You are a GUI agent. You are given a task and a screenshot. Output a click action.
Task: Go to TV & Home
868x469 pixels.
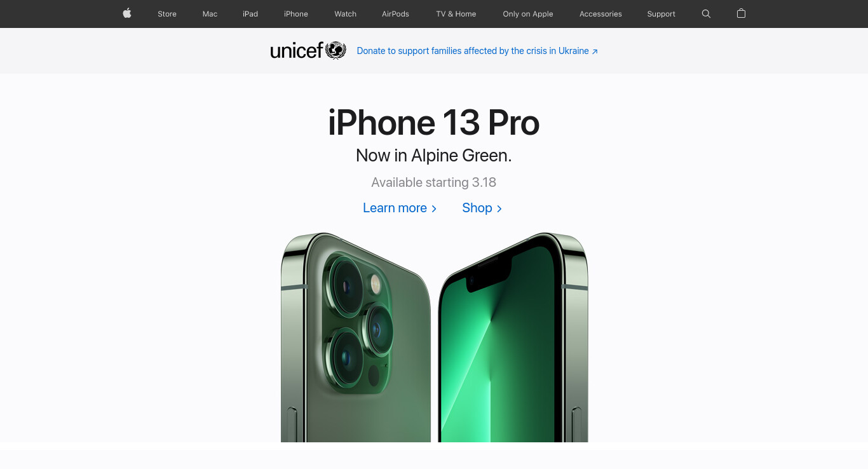click(456, 14)
